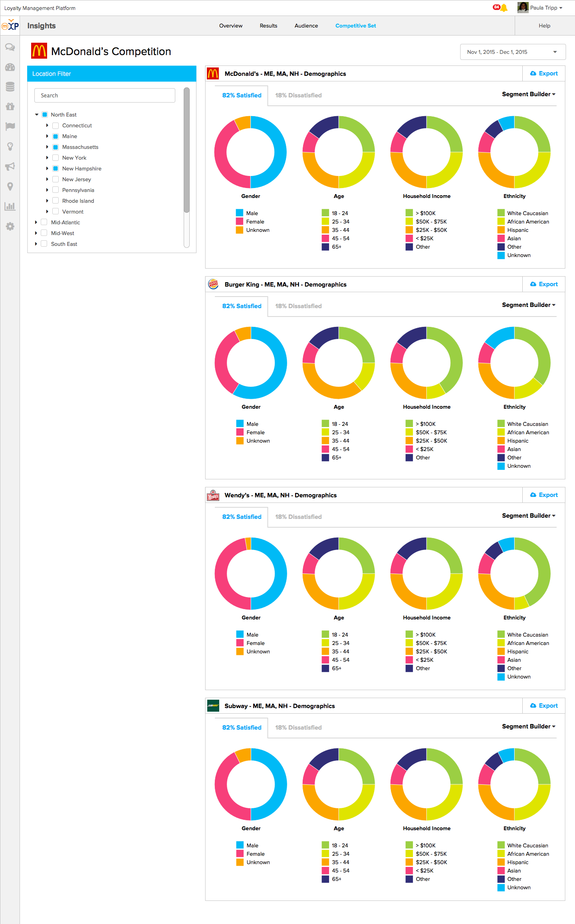The image size is (575, 924).
Task: Click the Wendy's logo in the panel header
Action: 213,495
